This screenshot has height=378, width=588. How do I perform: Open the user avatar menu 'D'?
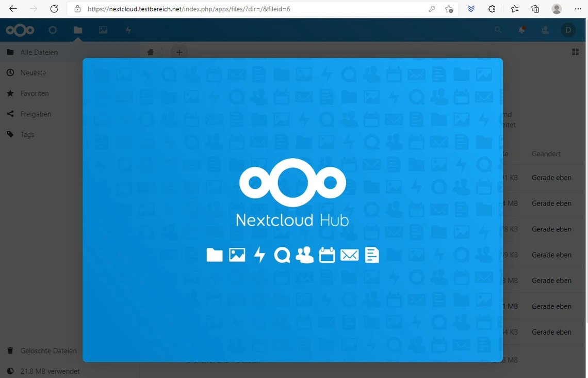point(568,30)
